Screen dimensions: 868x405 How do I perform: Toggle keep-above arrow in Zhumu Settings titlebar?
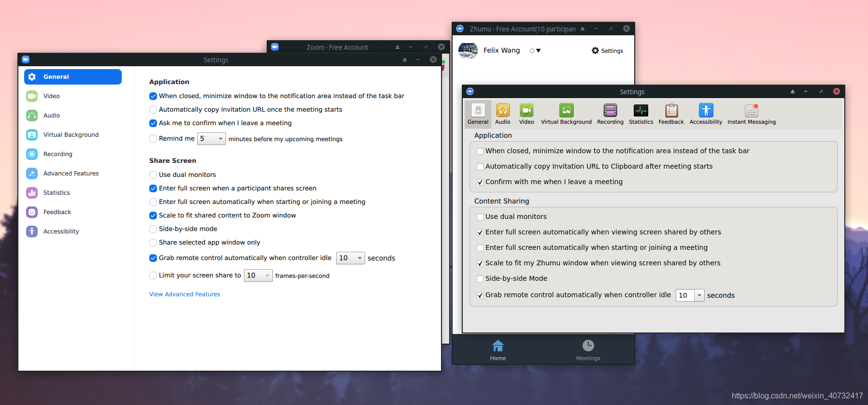793,91
